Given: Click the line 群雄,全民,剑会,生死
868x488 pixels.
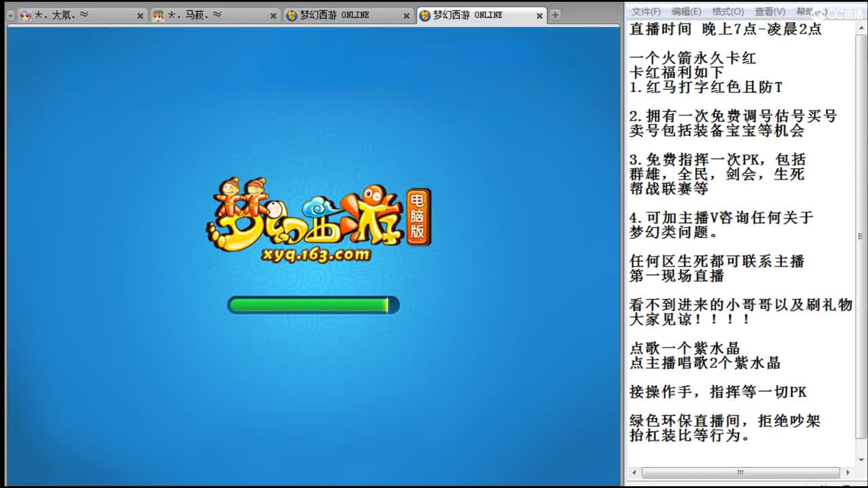Looking at the screenshot, I should click(717, 174).
